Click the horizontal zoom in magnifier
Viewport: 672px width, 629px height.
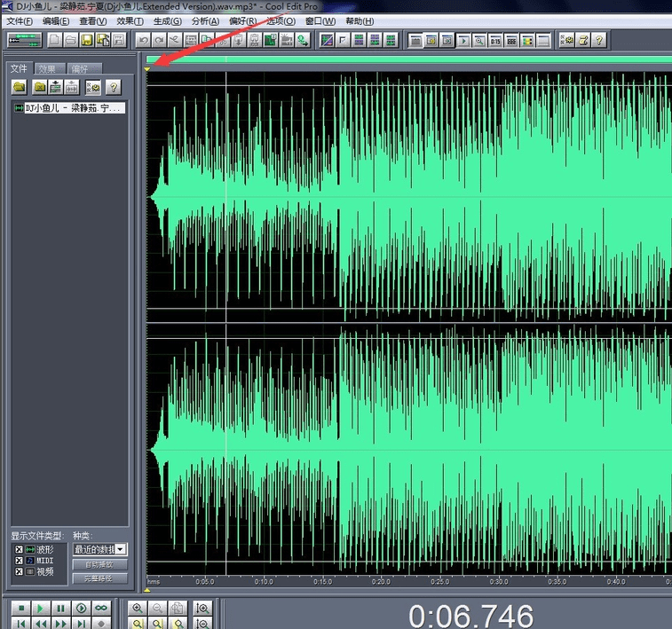pos(138,608)
